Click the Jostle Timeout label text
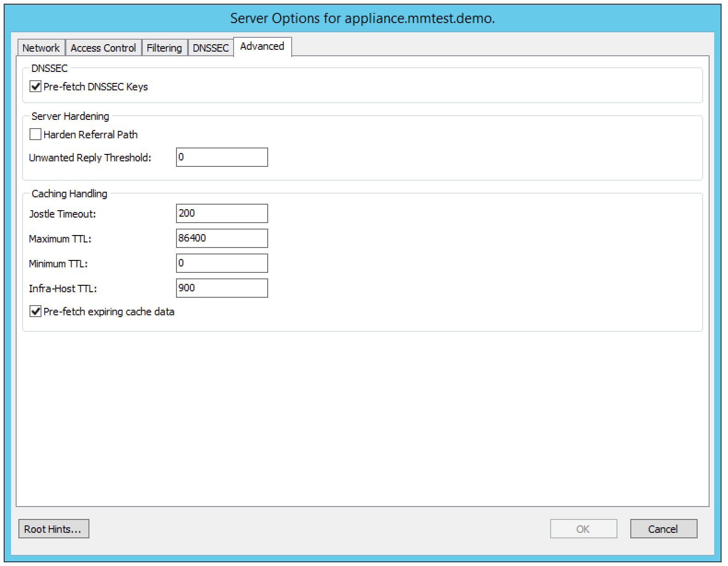This screenshot has height=566, width=728. pos(62,214)
